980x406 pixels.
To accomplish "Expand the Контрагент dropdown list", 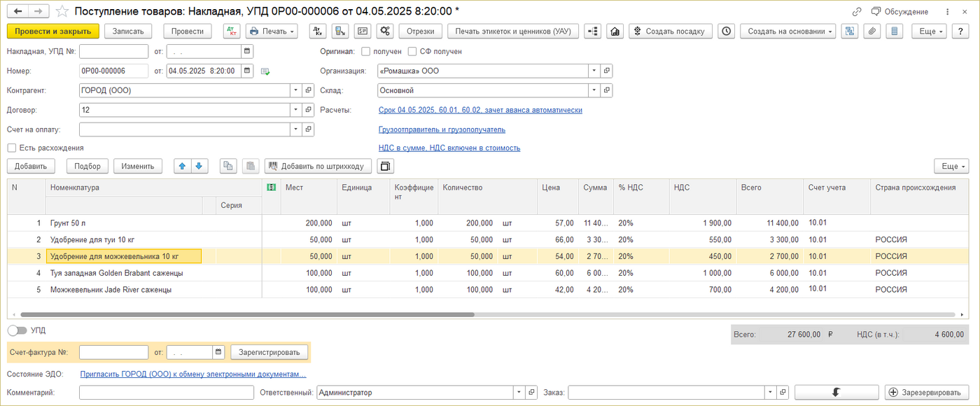I will (x=297, y=90).
